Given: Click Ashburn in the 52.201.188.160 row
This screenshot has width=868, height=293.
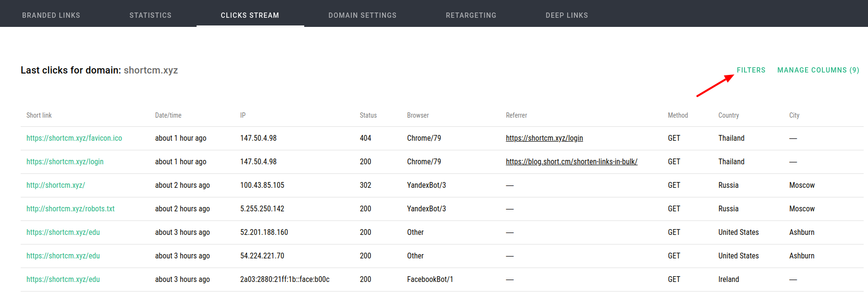Looking at the screenshot, I should pyautogui.click(x=802, y=232).
